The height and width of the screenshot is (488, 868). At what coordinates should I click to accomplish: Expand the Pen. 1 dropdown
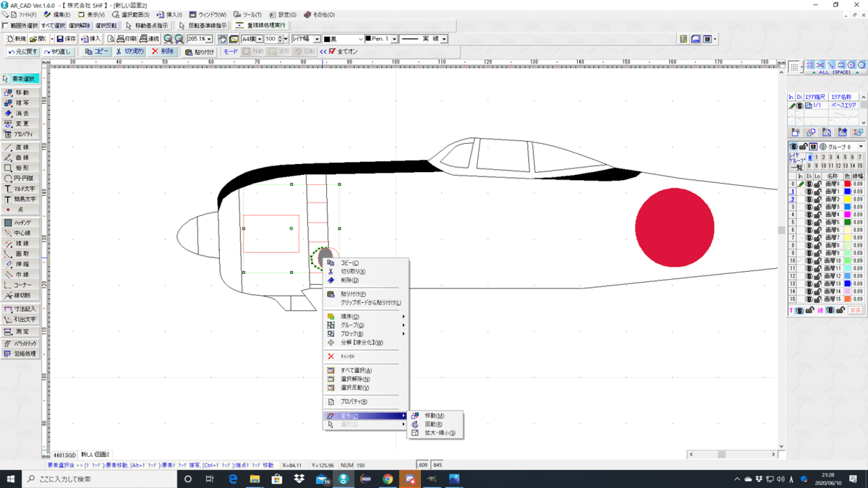395,39
